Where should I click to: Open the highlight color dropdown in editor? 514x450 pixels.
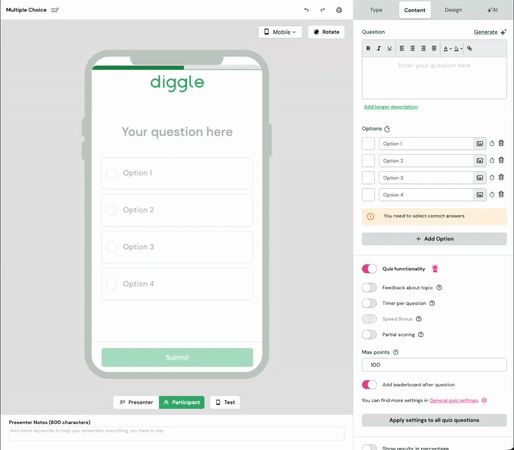tap(458, 49)
